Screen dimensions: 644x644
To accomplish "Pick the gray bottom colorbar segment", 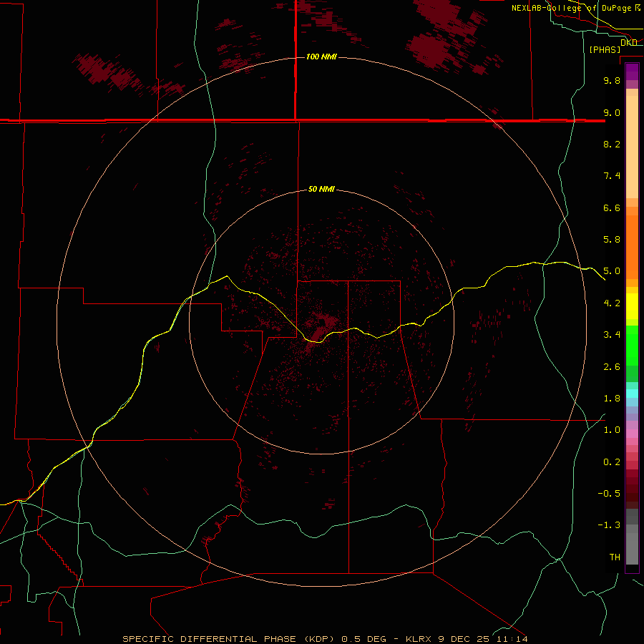I will (x=632, y=549).
